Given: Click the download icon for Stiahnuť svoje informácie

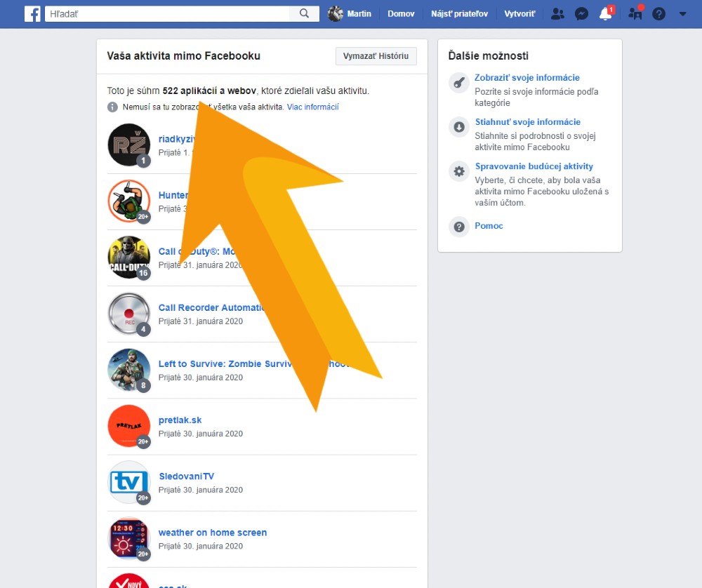Looking at the screenshot, I should [x=459, y=127].
